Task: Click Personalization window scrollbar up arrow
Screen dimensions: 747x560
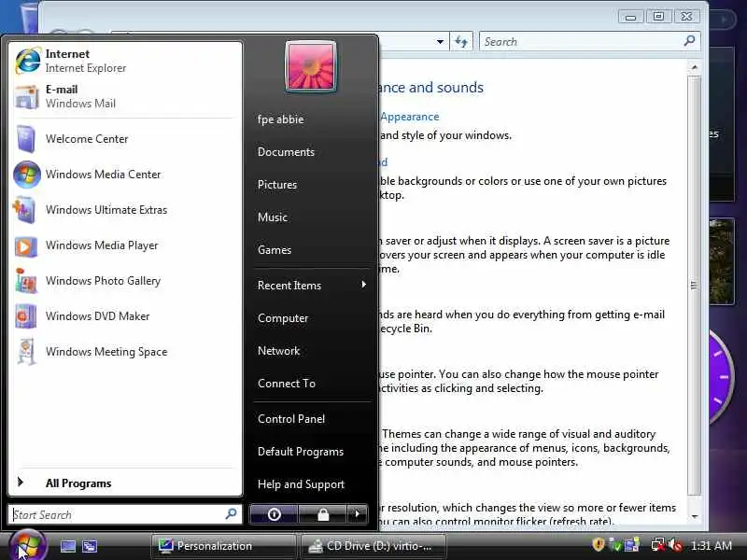Action: tap(695, 67)
